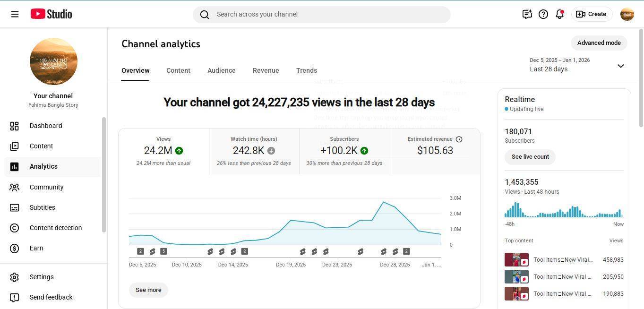Open Subtitles in the sidebar
The height and width of the screenshot is (309, 644).
click(x=42, y=207)
